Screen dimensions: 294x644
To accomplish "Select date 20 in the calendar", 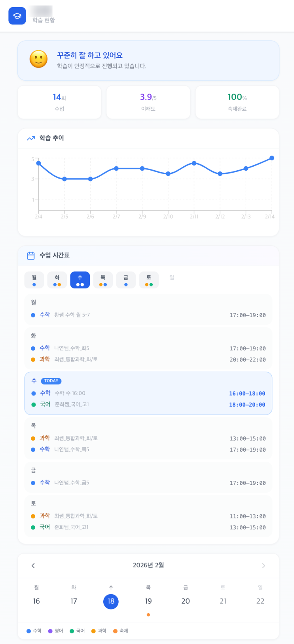I will tap(186, 601).
